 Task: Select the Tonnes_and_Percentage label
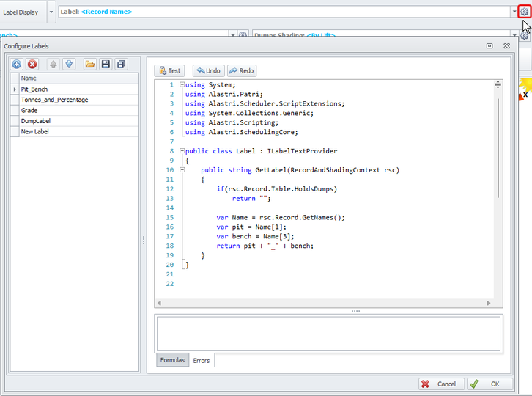coord(55,100)
